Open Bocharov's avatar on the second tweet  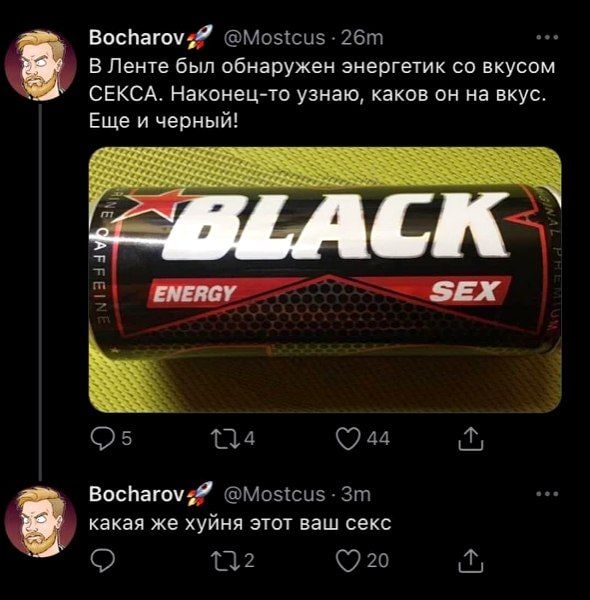[x=41, y=522]
